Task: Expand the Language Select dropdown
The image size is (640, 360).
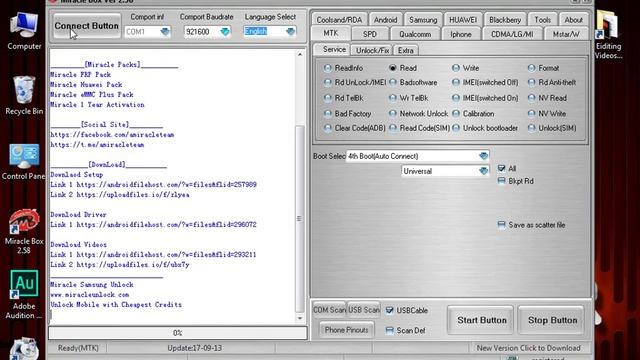Action: point(290,31)
